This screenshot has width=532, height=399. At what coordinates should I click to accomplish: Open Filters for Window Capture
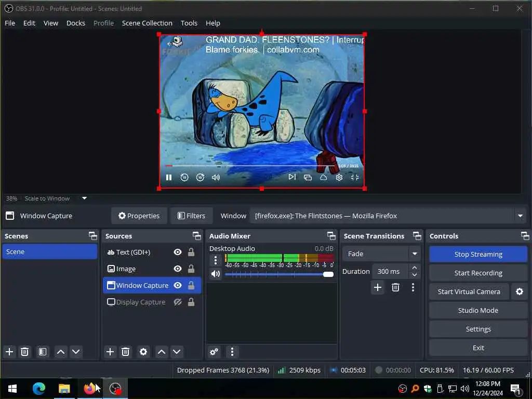point(192,216)
